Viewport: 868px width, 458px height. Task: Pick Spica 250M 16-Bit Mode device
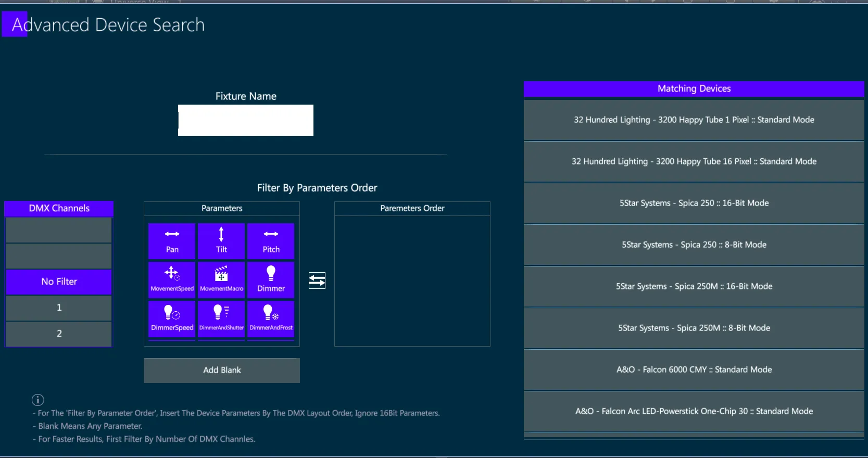tap(694, 286)
